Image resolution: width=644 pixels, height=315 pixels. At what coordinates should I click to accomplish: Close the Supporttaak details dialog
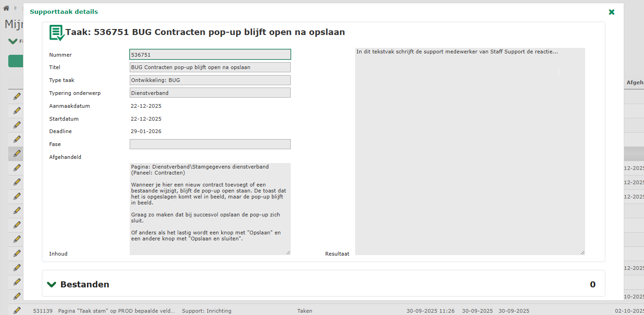pyautogui.click(x=611, y=12)
